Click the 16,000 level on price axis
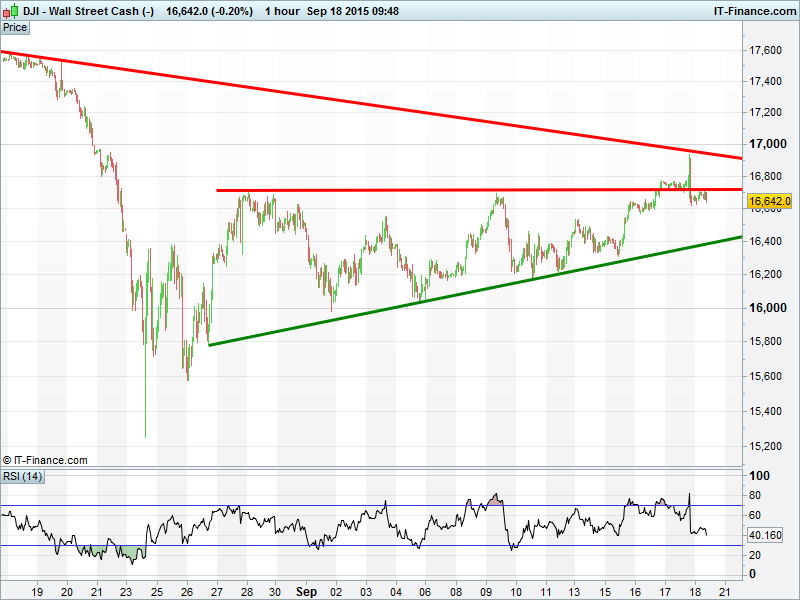 point(768,309)
